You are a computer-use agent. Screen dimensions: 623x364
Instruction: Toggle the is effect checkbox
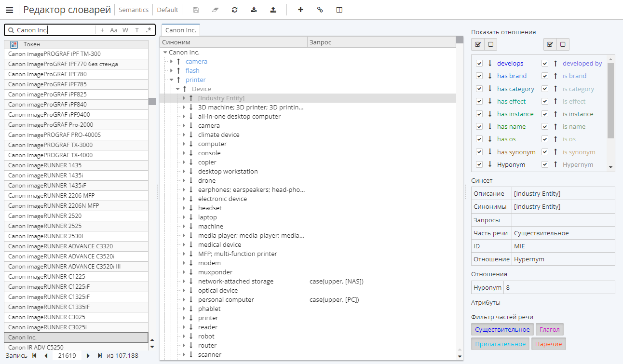point(545,101)
